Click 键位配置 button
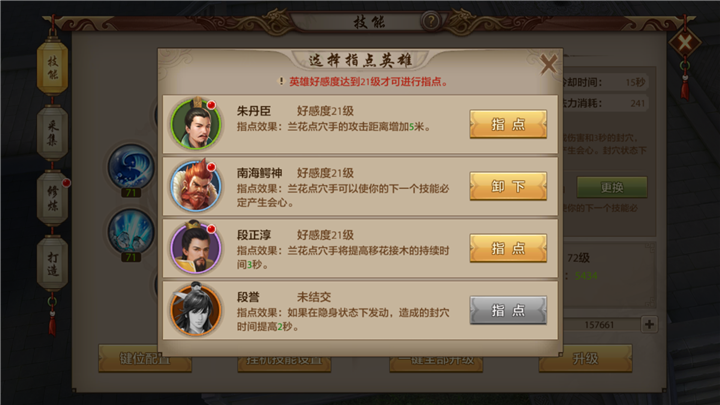The height and width of the screenshot is (405, 720). coord(145,359)
